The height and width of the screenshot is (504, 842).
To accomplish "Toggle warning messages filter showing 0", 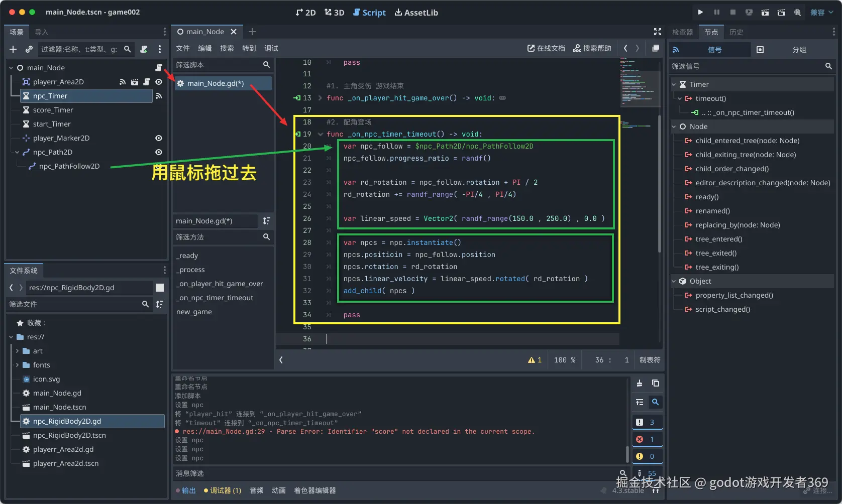I will pyautogui.click(x=647, y=456).
